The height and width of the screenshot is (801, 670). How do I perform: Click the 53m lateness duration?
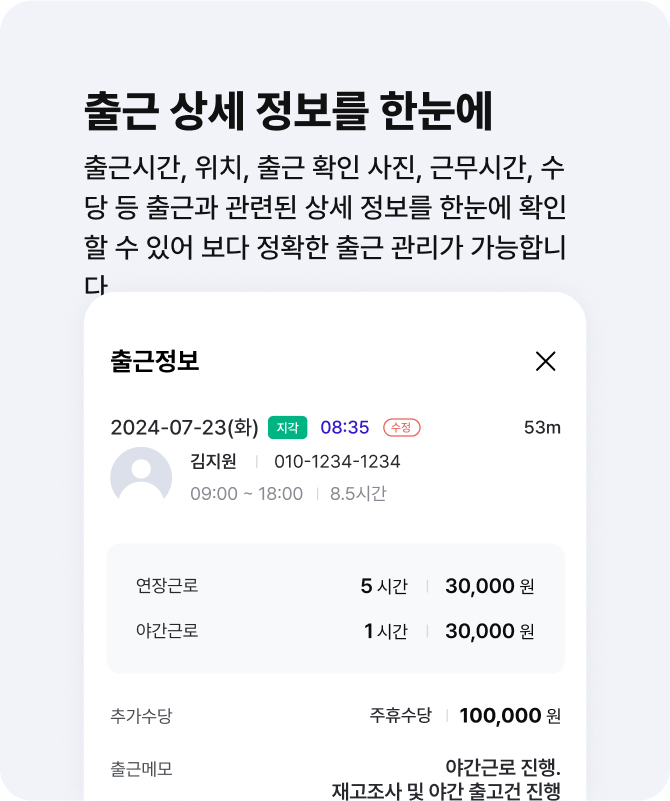(x=542, y=428)
